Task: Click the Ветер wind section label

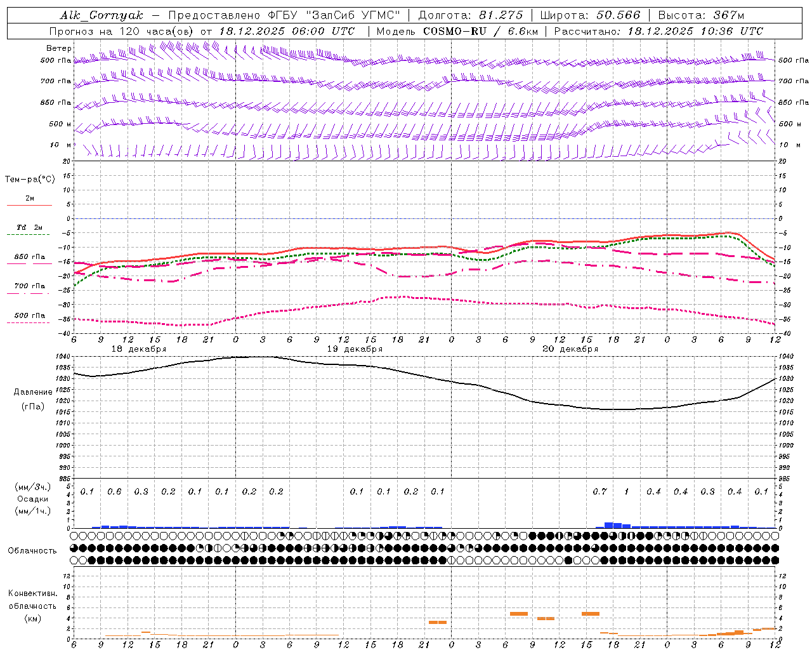Action: (x=59, y=48)
